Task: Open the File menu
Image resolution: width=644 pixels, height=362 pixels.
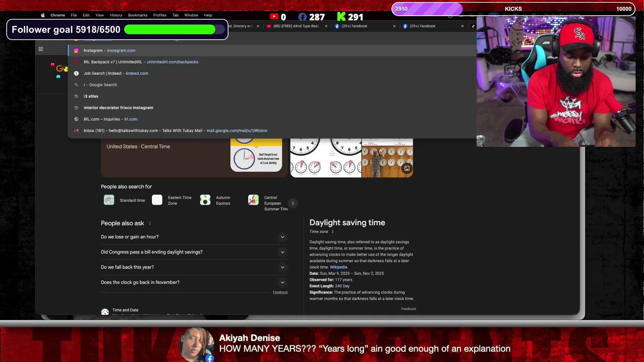Action: (x=73, y=15)
